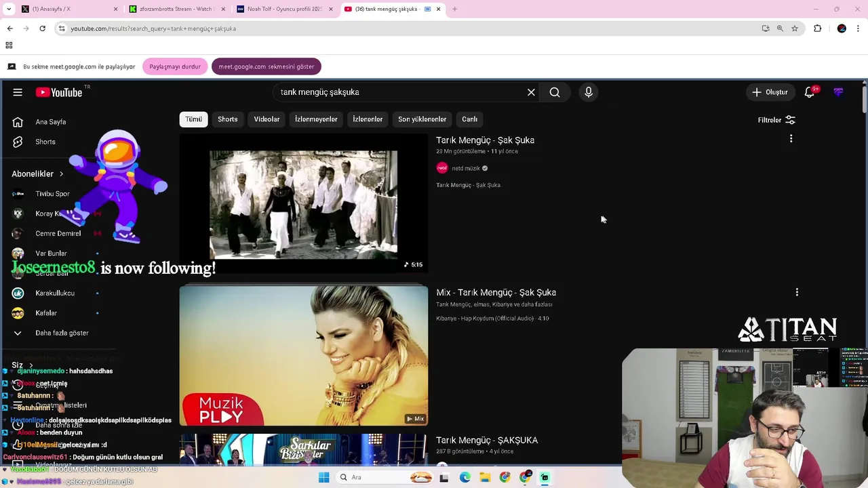Open Chrome extensions puzzle icon

tap(818, 28)
